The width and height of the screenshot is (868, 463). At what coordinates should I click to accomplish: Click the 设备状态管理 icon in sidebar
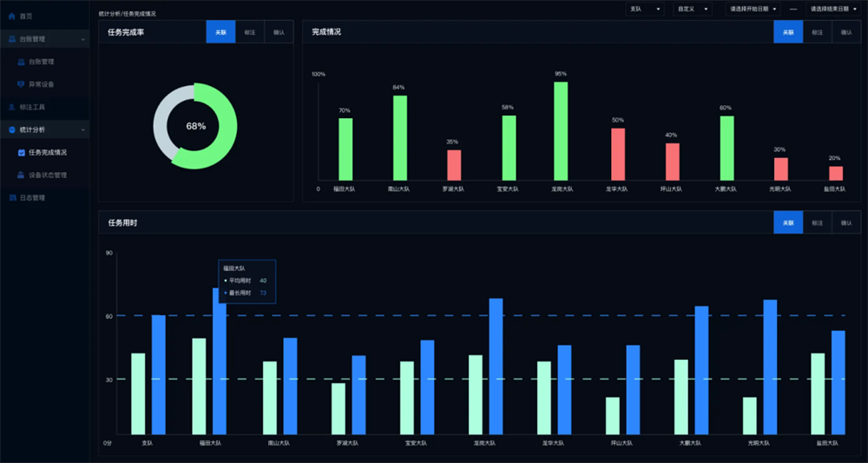(21, 175)
